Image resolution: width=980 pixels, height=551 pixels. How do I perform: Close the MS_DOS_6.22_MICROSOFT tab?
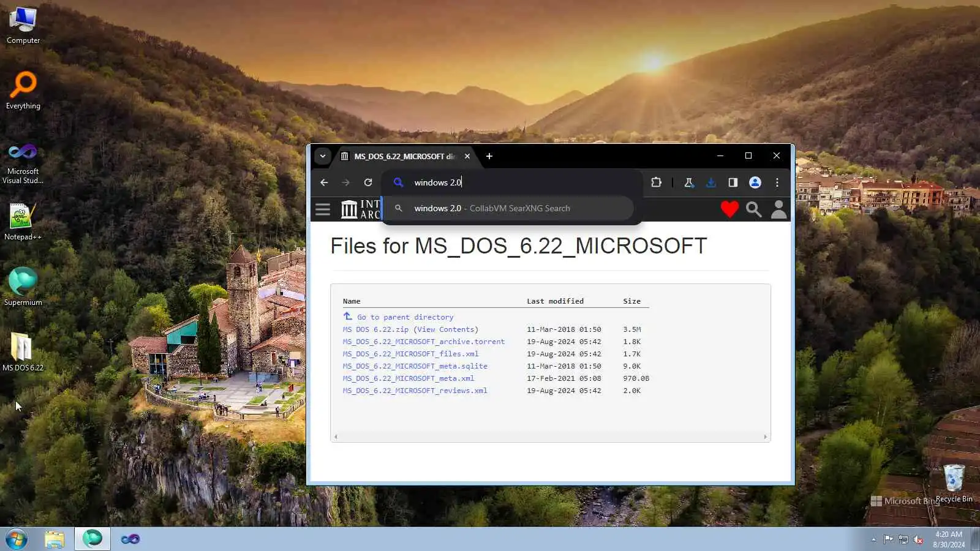tap(467, 156)
